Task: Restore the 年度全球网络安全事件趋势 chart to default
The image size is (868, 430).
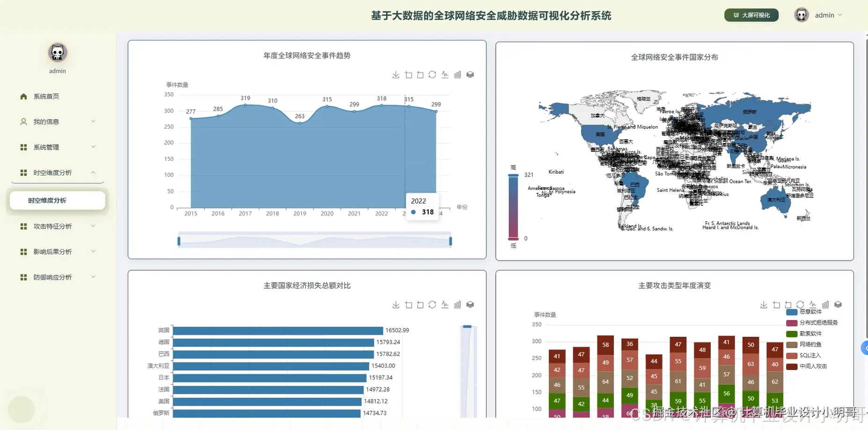Action: pyautogui.click(x=432, y=75)
